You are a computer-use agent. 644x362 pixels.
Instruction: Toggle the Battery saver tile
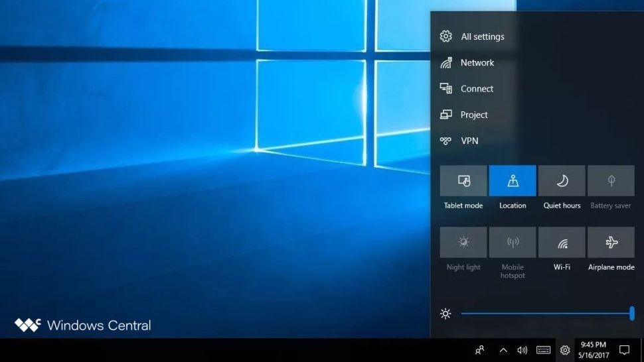pyautogui.click(x=611, y=181)
